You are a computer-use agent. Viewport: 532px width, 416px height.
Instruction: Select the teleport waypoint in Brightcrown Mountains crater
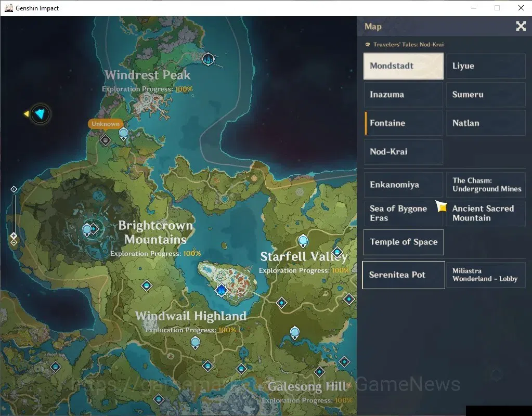pyautogui.click(x=87, y=230)
